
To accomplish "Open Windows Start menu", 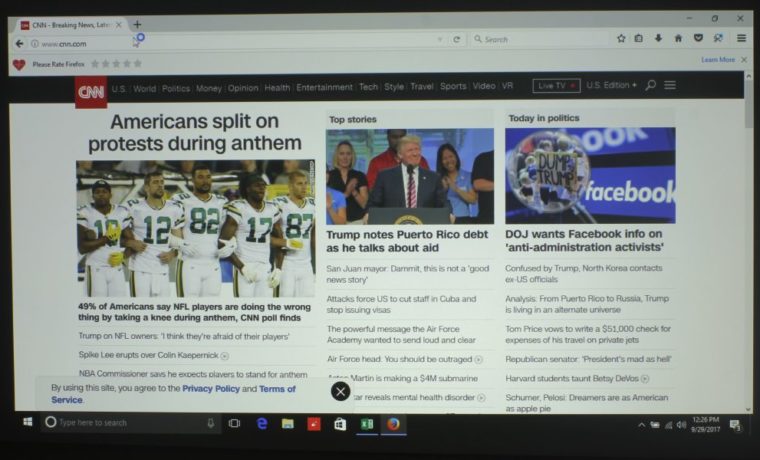I will tap(28, 422).
